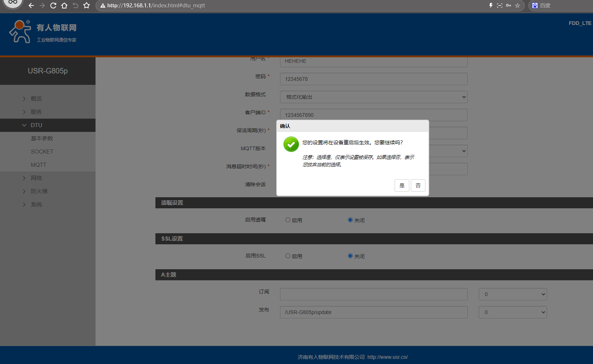Click 否 to cancel the confirmation
593x364 pixels.
click(418, 185)
